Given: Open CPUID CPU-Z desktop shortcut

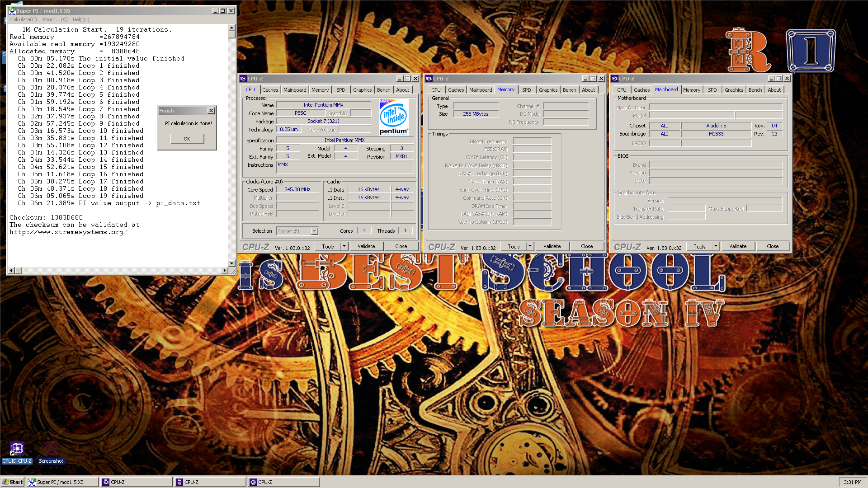Looking at the screenshot, I should point(17,452).
